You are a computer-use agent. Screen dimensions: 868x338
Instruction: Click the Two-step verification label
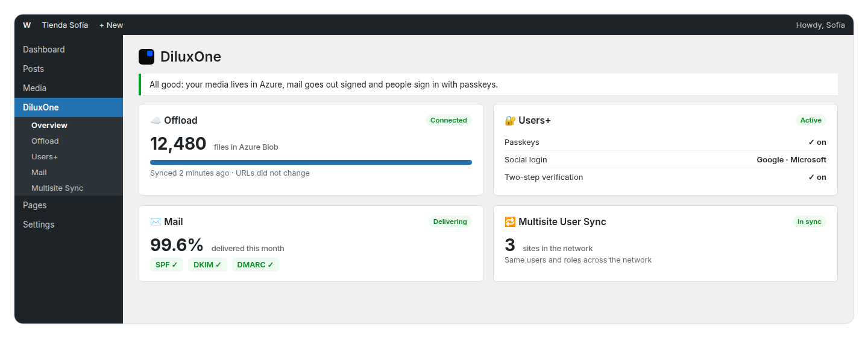pos(544,177)
